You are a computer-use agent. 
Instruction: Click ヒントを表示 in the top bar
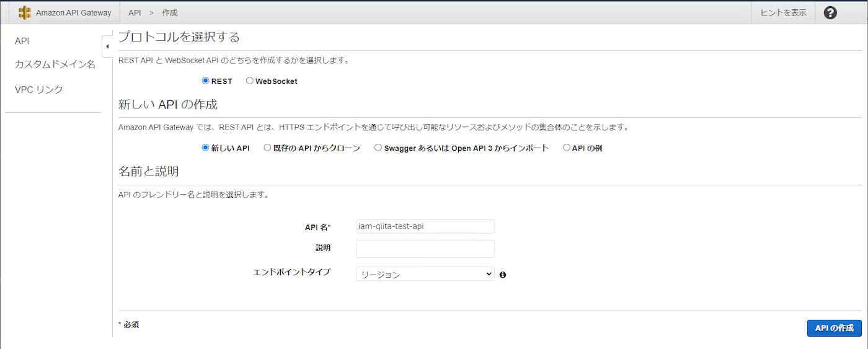(x=783, y=13)
